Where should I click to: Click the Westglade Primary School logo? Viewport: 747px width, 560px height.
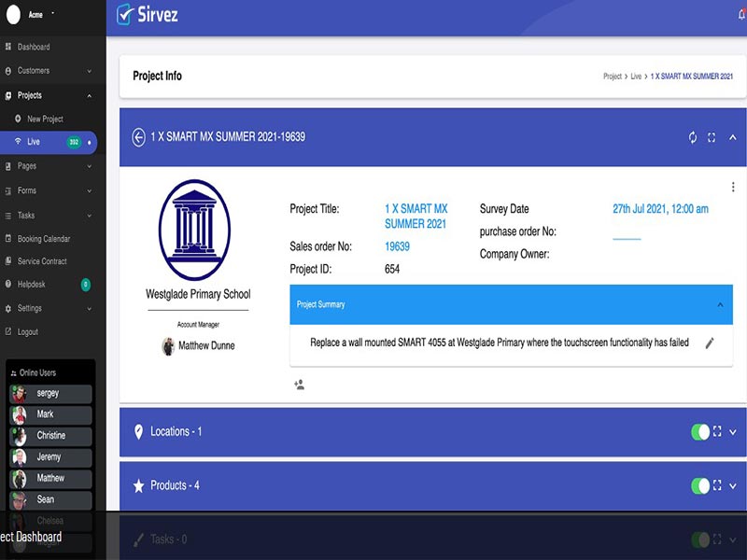click(x=194, y=230)
